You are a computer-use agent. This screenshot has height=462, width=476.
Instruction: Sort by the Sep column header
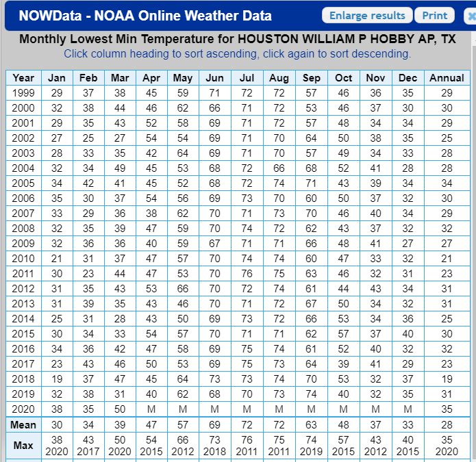(312, 78)
